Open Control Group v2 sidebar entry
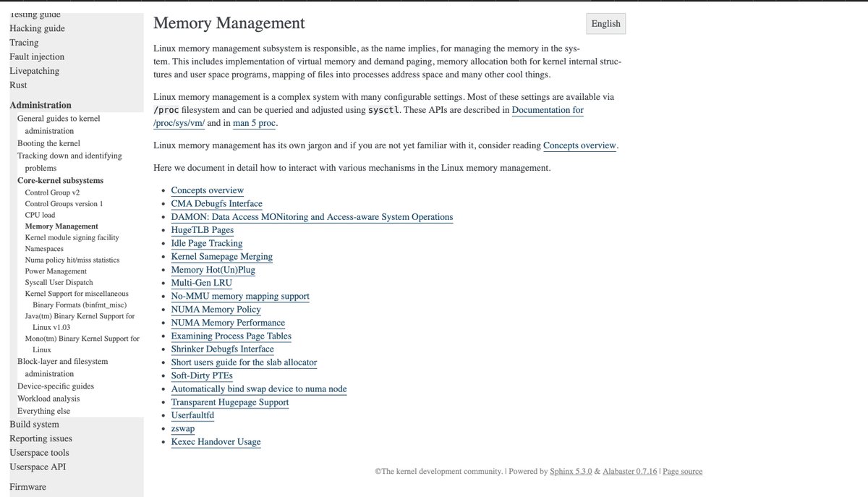Image resolution: width=868 pixels, height=497 pixels. [52, 192]
